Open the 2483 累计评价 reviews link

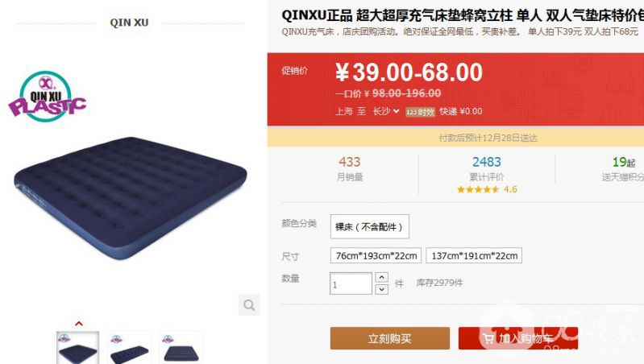tap(487, 168)
